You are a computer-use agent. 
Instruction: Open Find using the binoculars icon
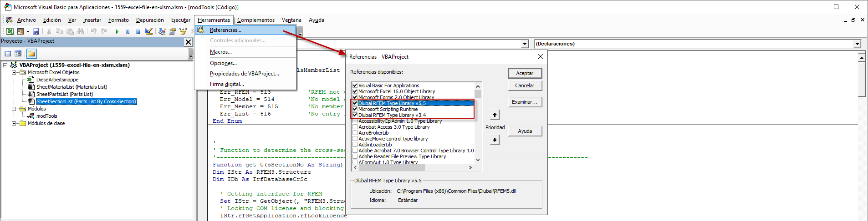click(x=81, y=31)
